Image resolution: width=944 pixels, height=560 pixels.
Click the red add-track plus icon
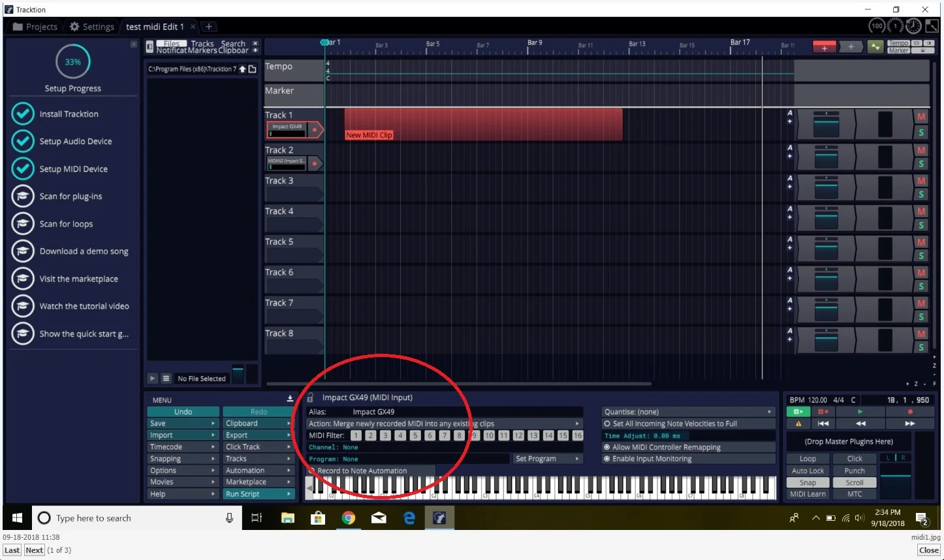pos(825,47)
